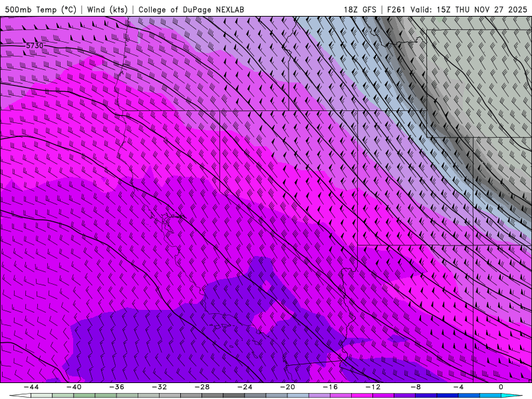Click the white arrow end of color bar
This screenshot has height=399, width=532.
point(20,396)
